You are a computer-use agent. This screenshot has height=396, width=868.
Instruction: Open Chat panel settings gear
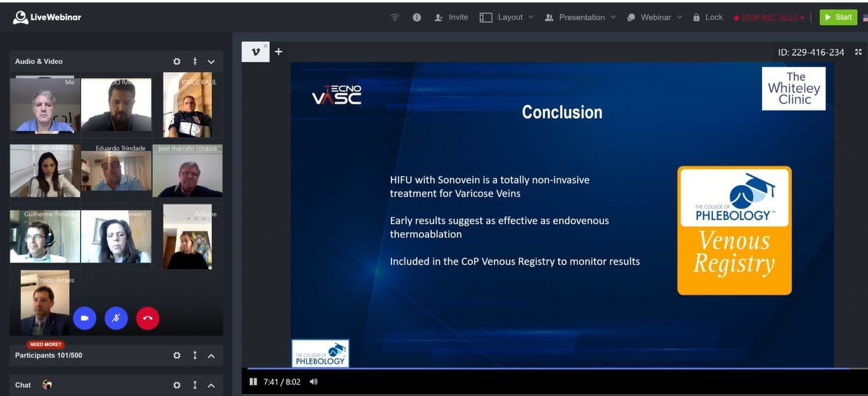click(177, 385)
